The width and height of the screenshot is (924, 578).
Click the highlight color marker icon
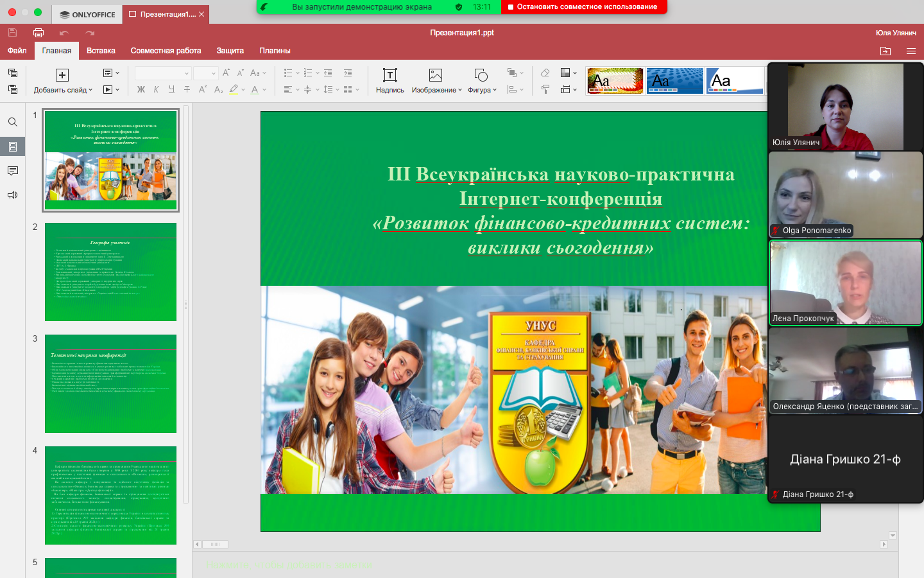(x=234, y=90)
